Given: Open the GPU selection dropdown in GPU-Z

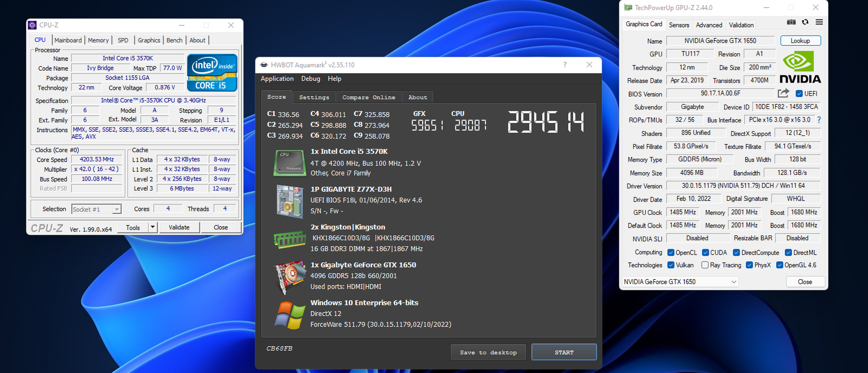Looking at the screenshot, I should point(680,282).
